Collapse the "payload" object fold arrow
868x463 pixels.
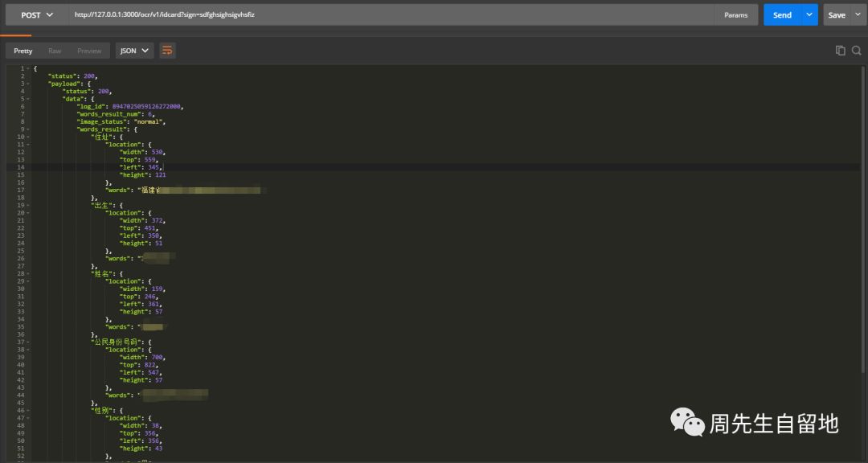27,84
